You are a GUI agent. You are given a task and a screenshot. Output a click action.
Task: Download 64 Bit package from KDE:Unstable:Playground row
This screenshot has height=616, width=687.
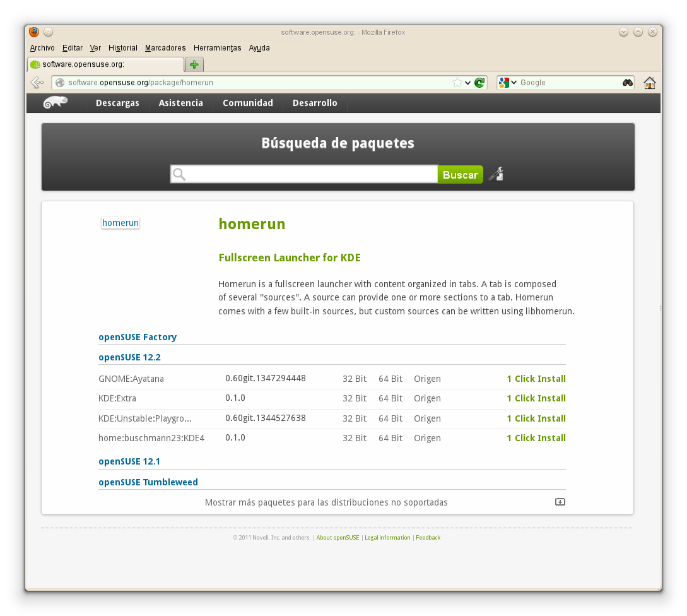click(x=390, y=418)
